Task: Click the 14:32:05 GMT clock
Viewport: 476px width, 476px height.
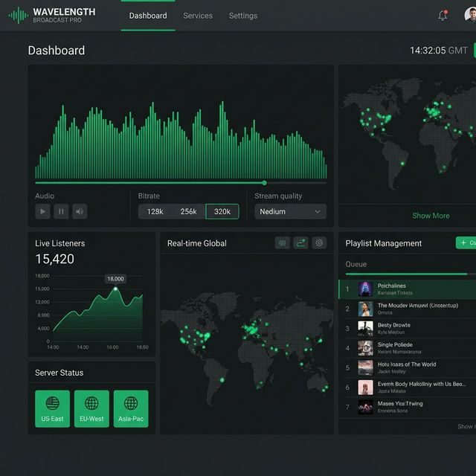Action: pyautogui.click(x=439, y=50)
